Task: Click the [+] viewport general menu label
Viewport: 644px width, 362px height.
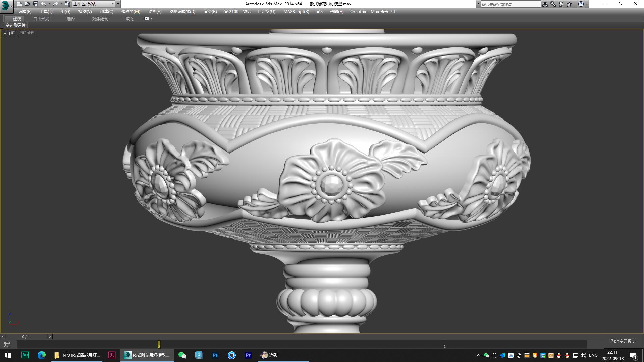Action: pyautogui.click(x=5, y=33)
